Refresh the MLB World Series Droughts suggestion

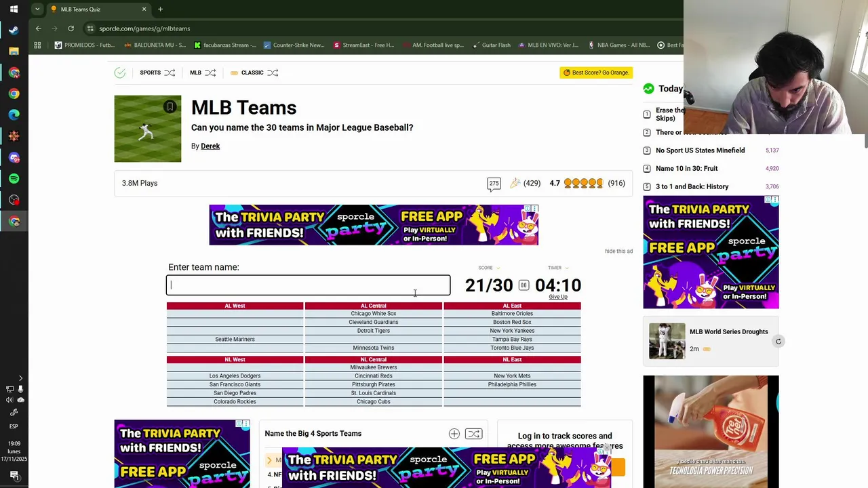pyautogui.click(x=778, y=342)
